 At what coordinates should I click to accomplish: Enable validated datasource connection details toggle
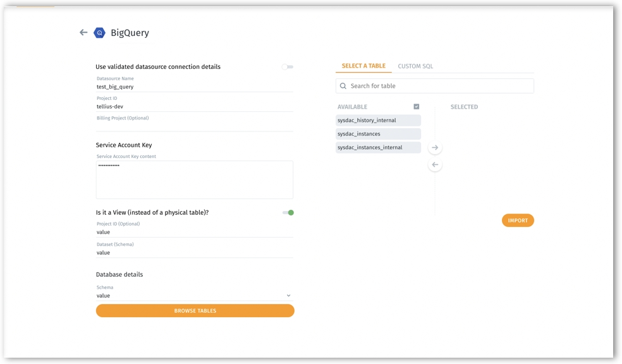coord(288,66)
